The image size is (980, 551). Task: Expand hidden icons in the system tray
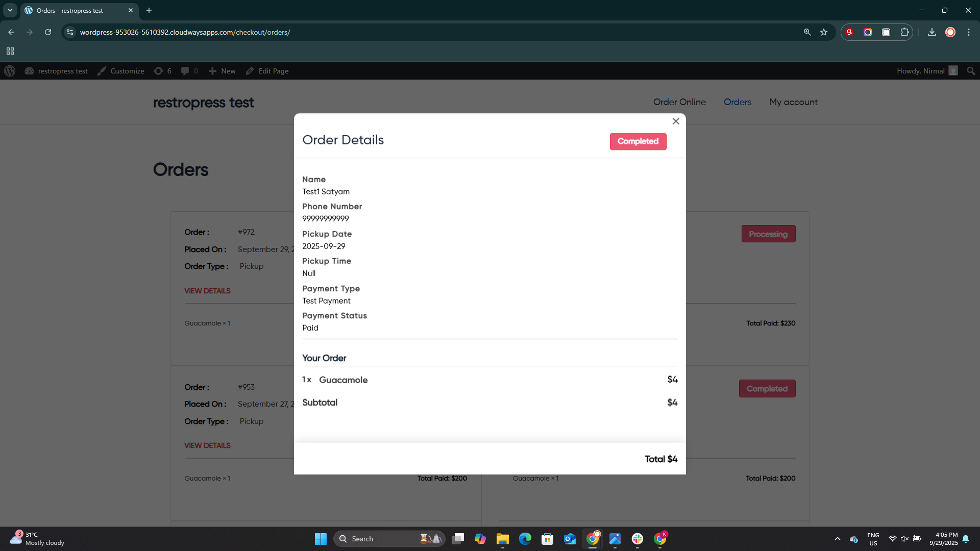pyautogui.click(x=837, y=539)
